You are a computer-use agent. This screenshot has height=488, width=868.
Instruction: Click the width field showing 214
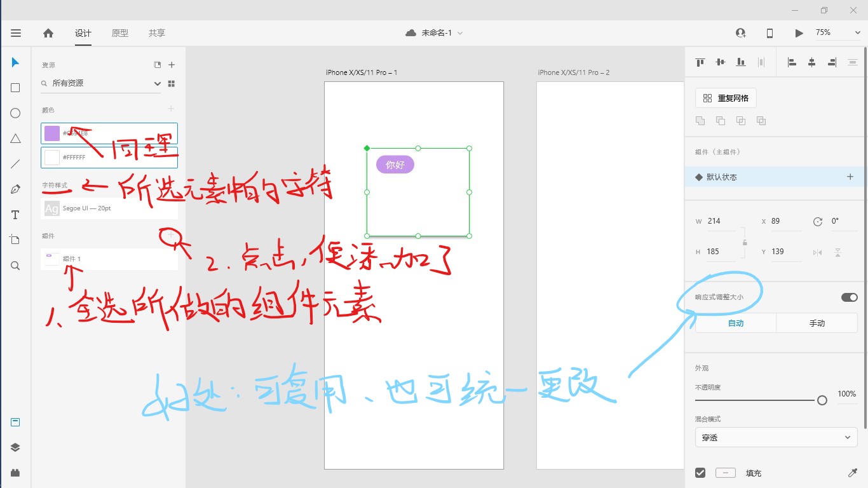point(721,222)
